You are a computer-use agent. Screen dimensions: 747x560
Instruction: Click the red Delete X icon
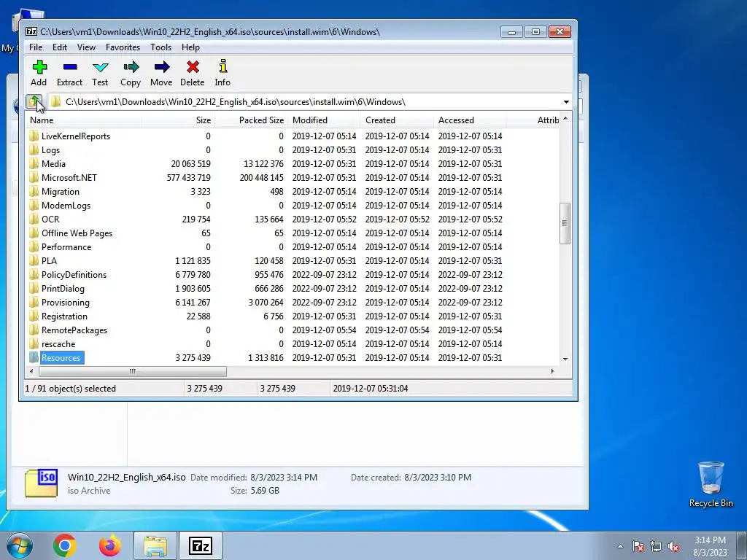[193, 66]
